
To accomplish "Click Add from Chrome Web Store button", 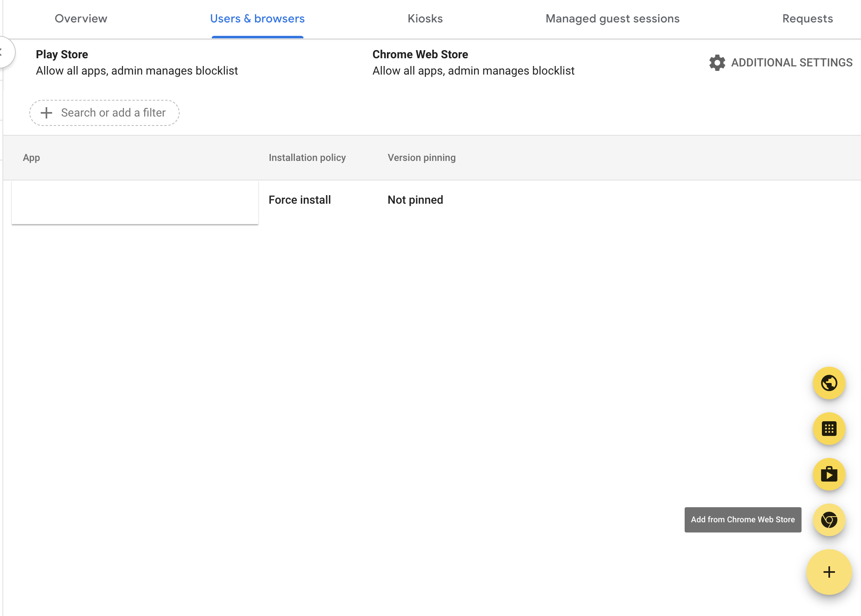I will pyautogui.click(x=830, y=519).
